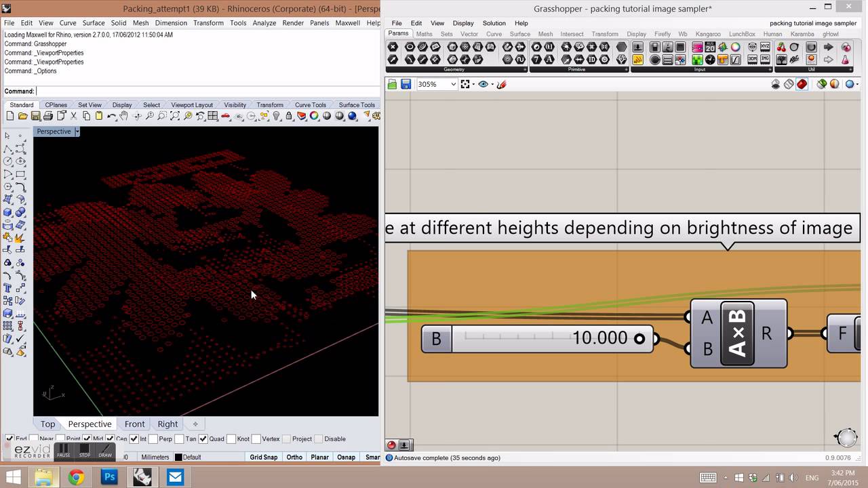868x488 pixels.
Task: Toggle the Int osnap checkbox
Action: tap(134, 439)
